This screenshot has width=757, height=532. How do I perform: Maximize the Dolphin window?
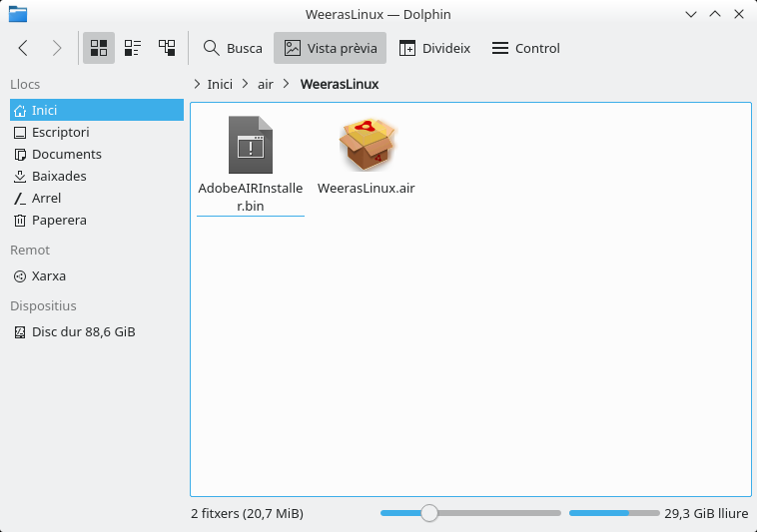pyautogui.click(x=715, y=14)
